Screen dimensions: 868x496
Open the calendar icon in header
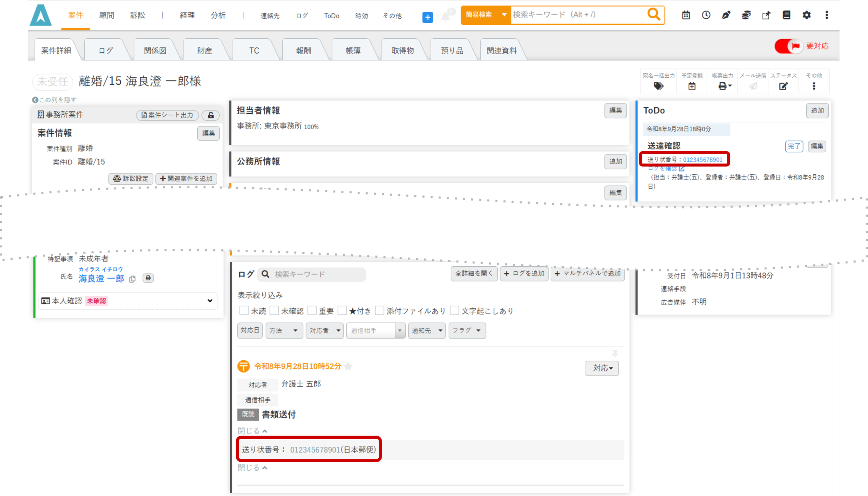pos(686,15)
